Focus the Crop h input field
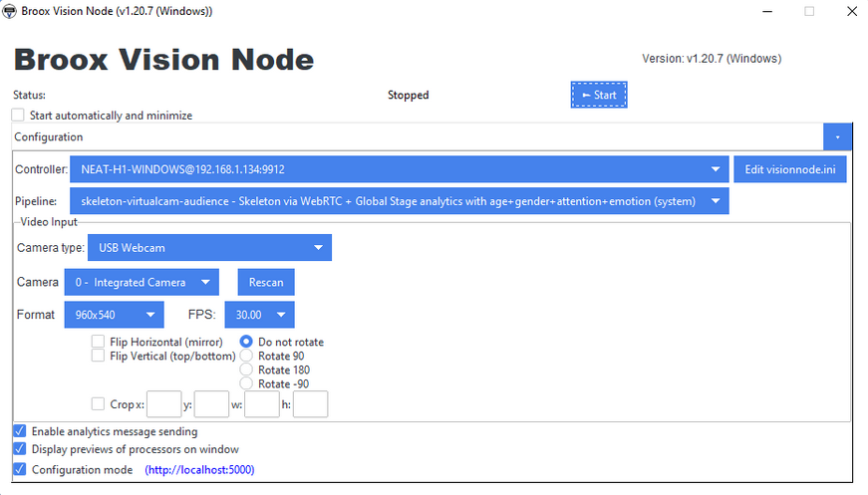Screen dimensions: 868x495 pyautogui.click(x=311, y=404)
